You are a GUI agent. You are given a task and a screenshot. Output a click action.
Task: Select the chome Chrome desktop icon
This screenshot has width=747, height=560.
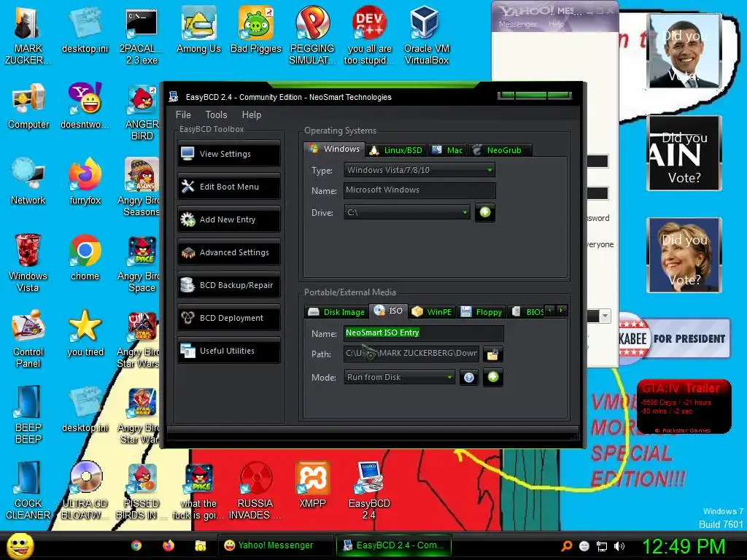[85, 257]
